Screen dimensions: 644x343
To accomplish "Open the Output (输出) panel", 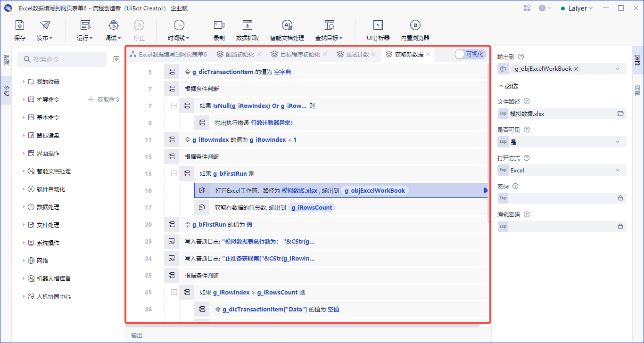I will pos(137,335).
